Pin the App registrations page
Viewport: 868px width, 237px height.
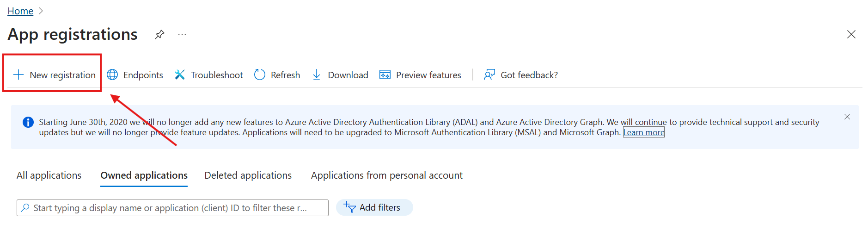(x=159, y=34)
